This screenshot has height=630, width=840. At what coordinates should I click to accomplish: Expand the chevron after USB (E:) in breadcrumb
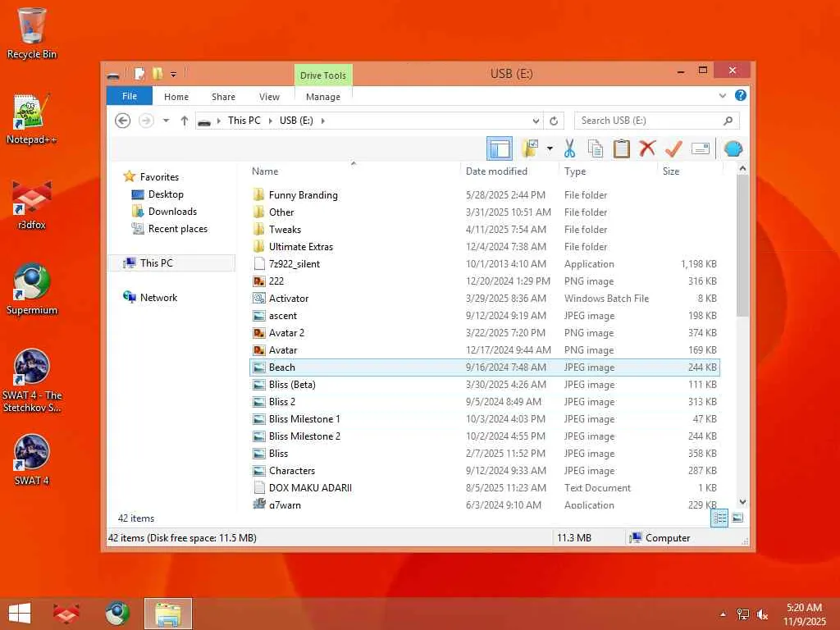(322, 121)
